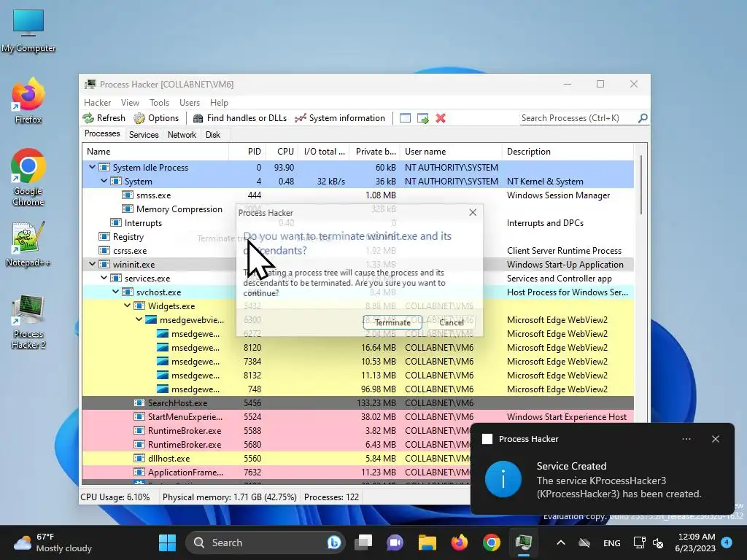Open the View menu
The width and height of the screenshot is (747, 560).
(130, 102)
